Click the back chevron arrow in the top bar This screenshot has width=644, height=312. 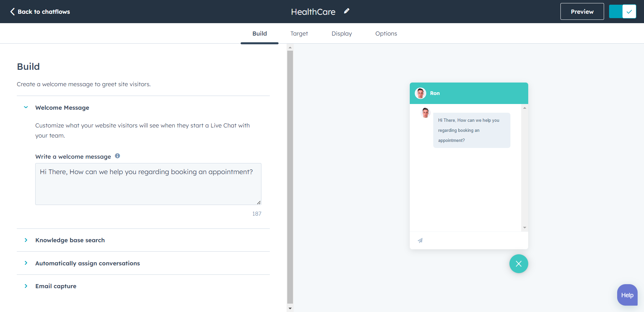(12, 11)
